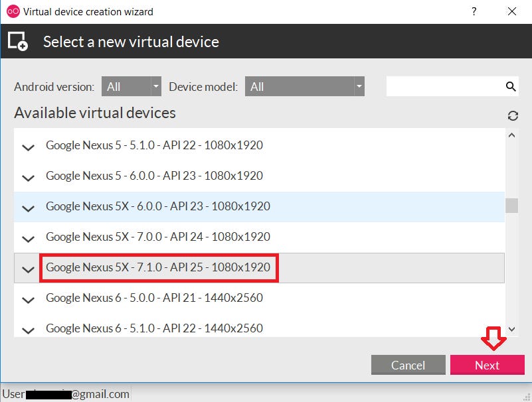This screenshot has width=532, height=402.
Task: Open the Android version dropdown
Action: click(132, 86)
